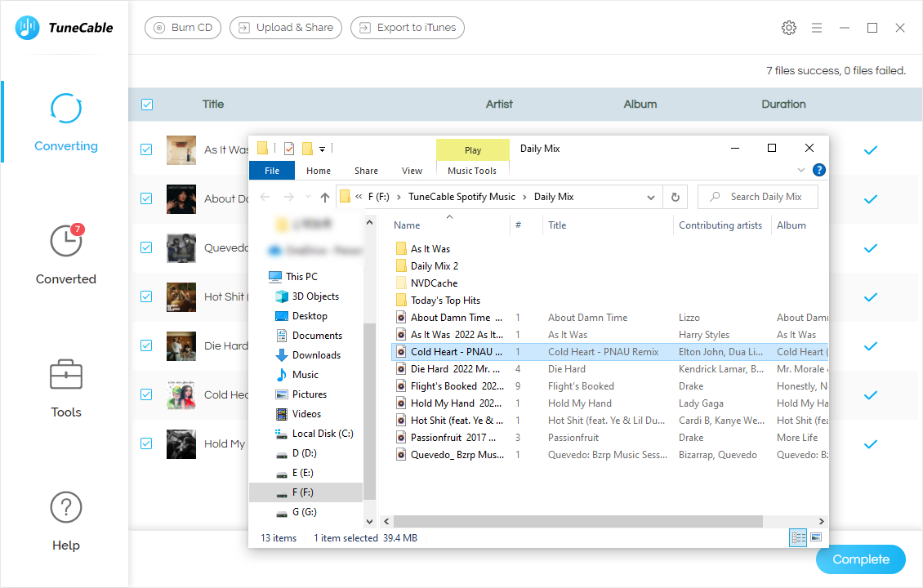Click the Quevedo track album thumbnail

(x=181, y=247)
